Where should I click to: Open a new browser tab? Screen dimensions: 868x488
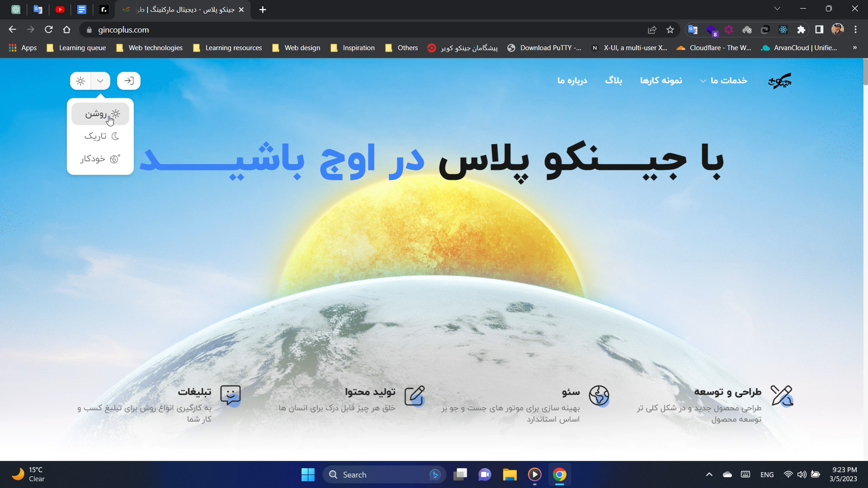(x=263, y=9)
